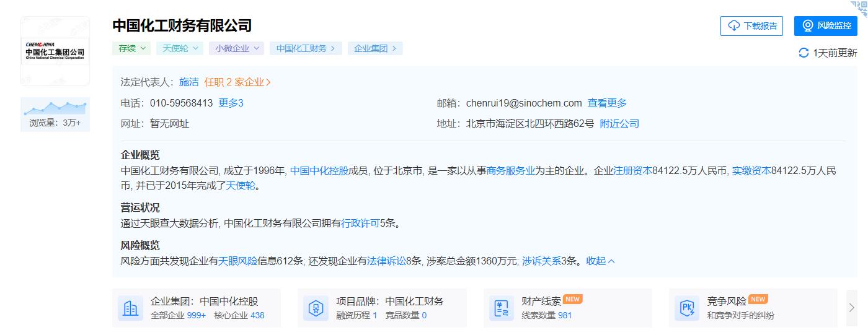This screenshot has width=868, height=335.
Task: Click the 财产线索 document icon
Action: (502, 308)
